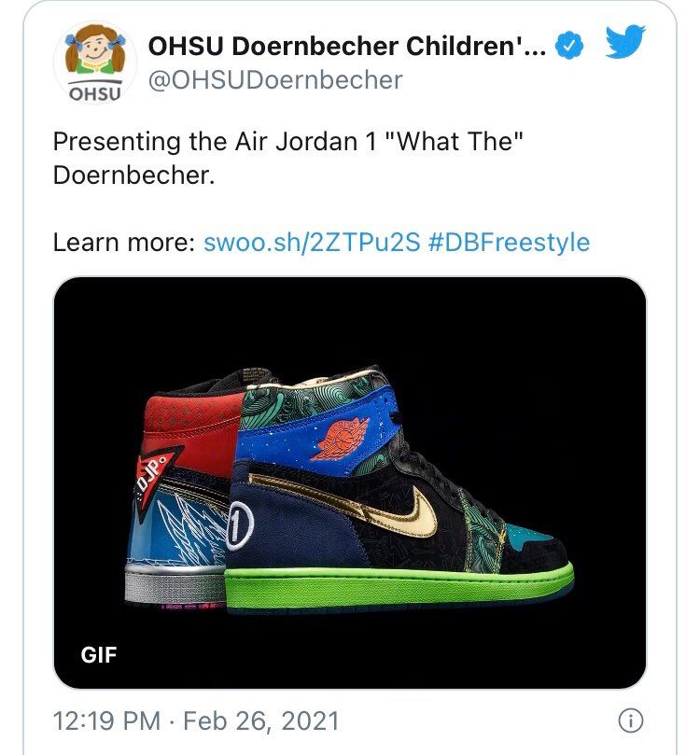This screenshot has height=755, width=700.
Task: Open the OHSU profile avatar
Action: coord(95,62)
